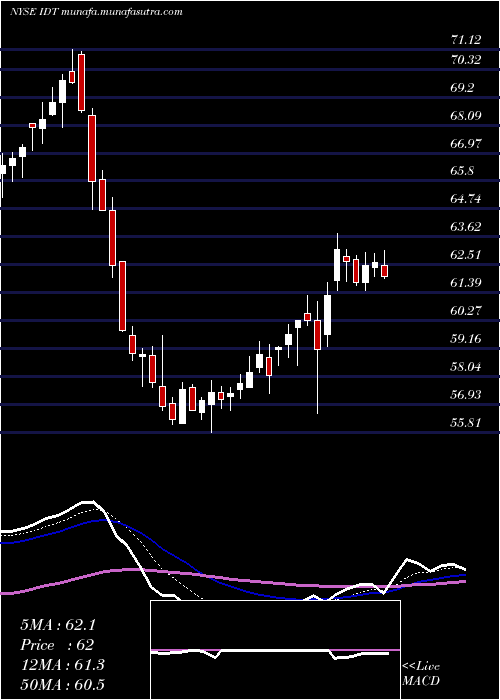This screenshot has width=500, height=700.
Task: Select the 71.12 price level label
Action: [466, 40]
